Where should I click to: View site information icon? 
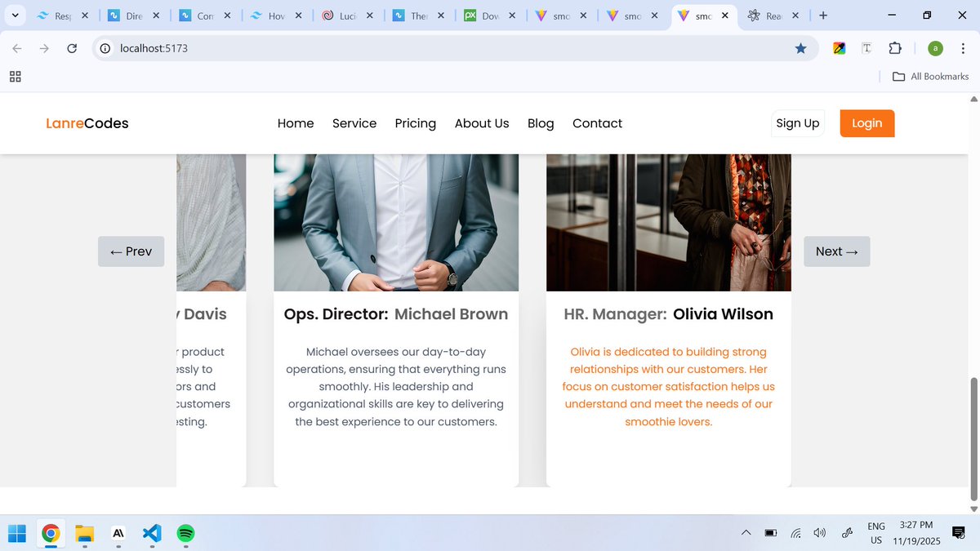pos(105,48)
